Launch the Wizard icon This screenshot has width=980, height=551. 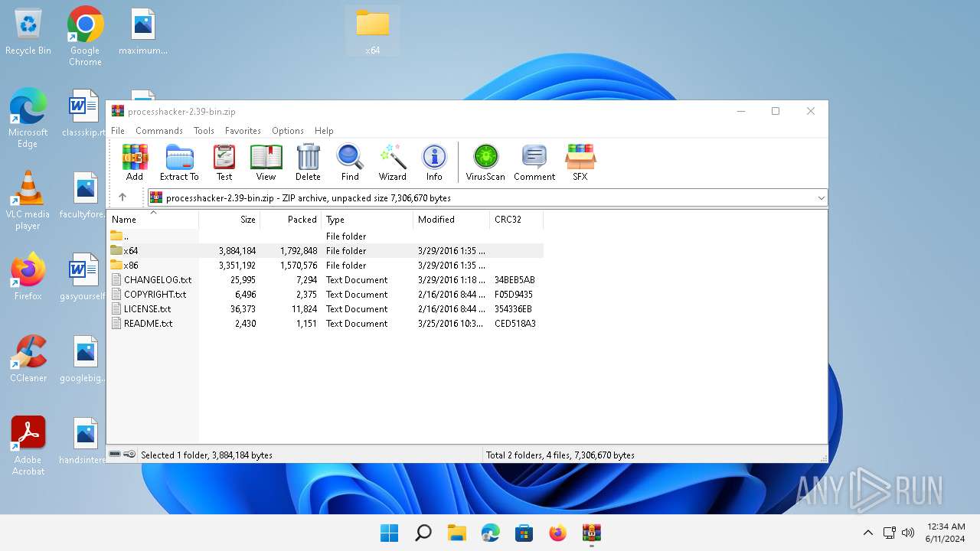[393, 162]
